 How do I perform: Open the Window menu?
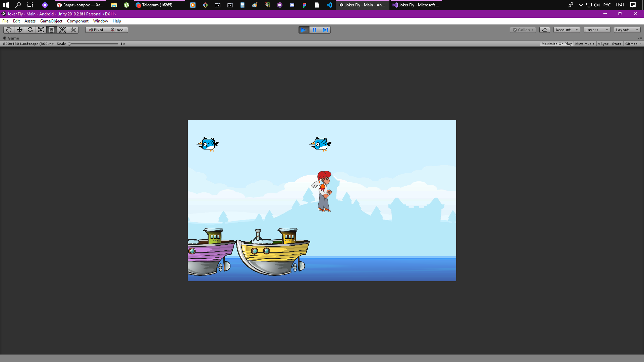[101, 21]
